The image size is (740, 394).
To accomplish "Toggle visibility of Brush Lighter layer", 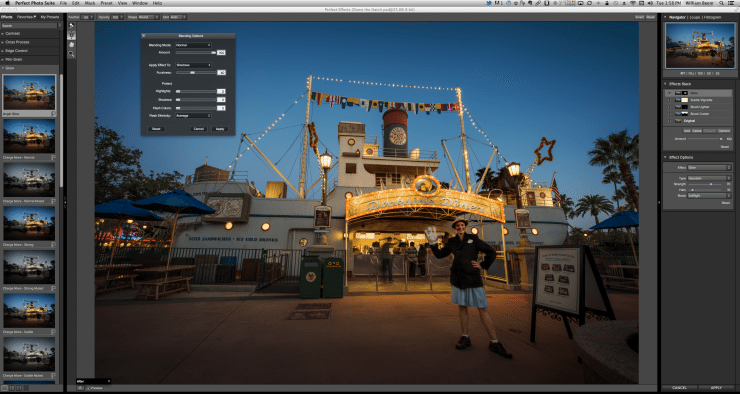I will [669, 107].
